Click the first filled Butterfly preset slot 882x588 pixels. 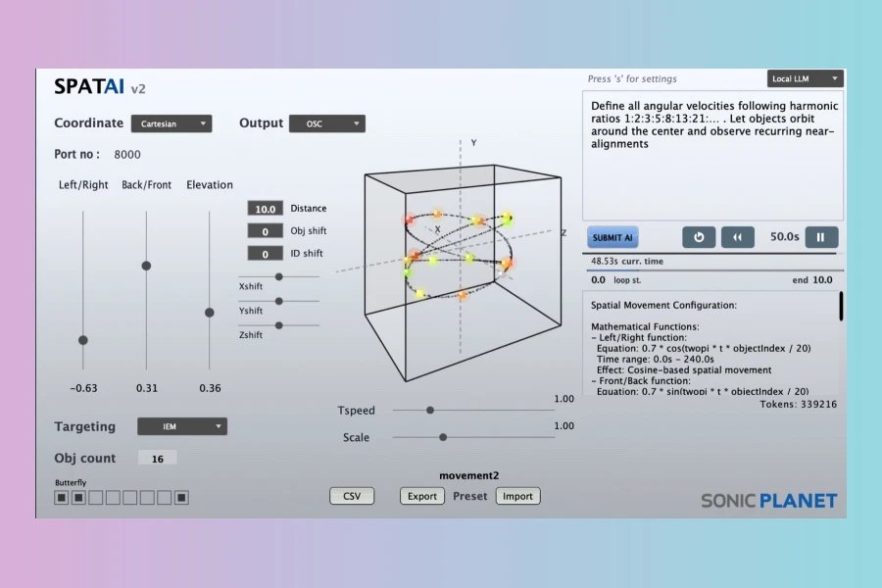tap(61, 498)
